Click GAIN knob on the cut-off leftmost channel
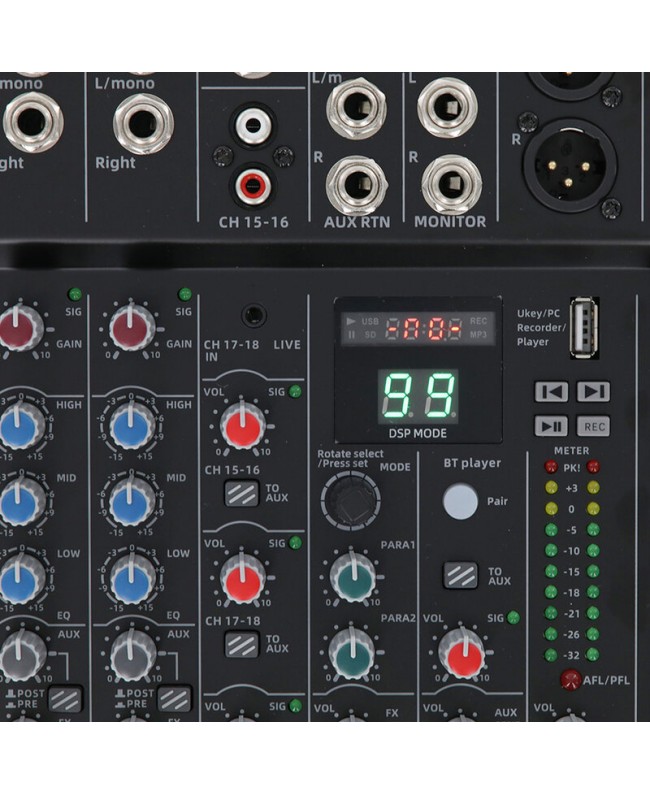 (x=20, y=328)
